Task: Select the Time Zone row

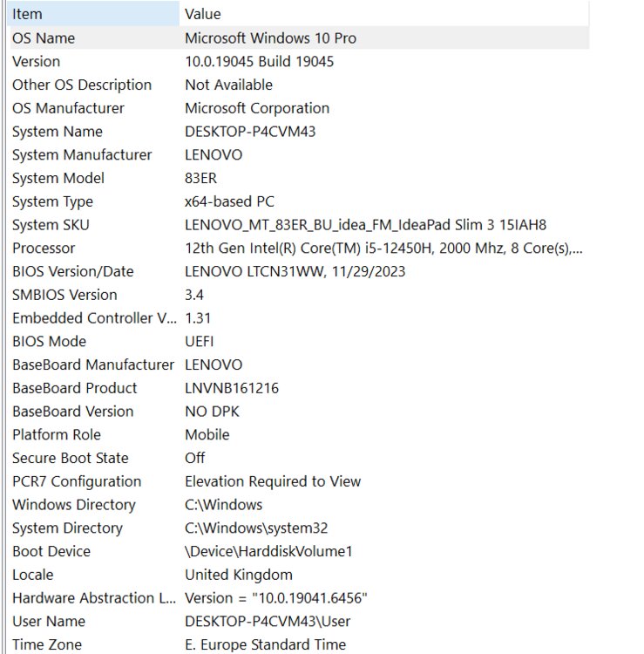Action: (47, 644)
